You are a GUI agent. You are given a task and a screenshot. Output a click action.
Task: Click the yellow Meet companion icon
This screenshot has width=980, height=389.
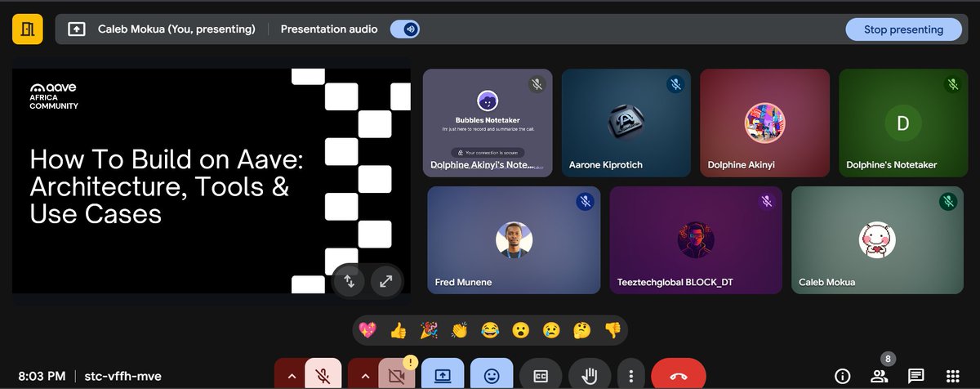pyautogui.click(x=28, y=29)
